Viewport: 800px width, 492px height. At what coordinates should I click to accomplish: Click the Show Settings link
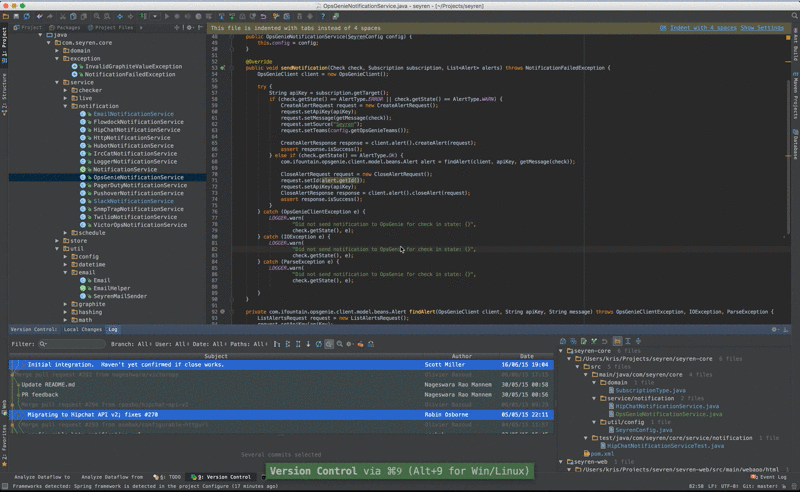coord(762,28)
